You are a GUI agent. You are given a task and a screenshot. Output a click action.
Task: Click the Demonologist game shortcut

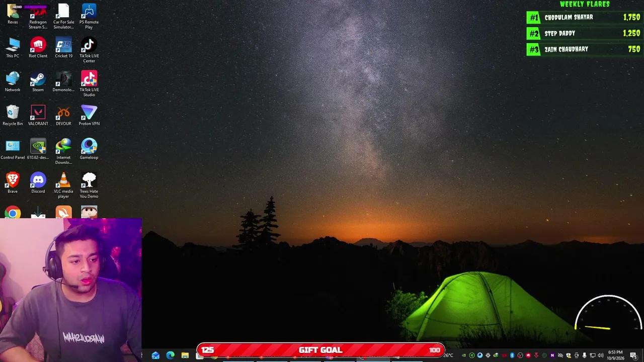[63, 82]
